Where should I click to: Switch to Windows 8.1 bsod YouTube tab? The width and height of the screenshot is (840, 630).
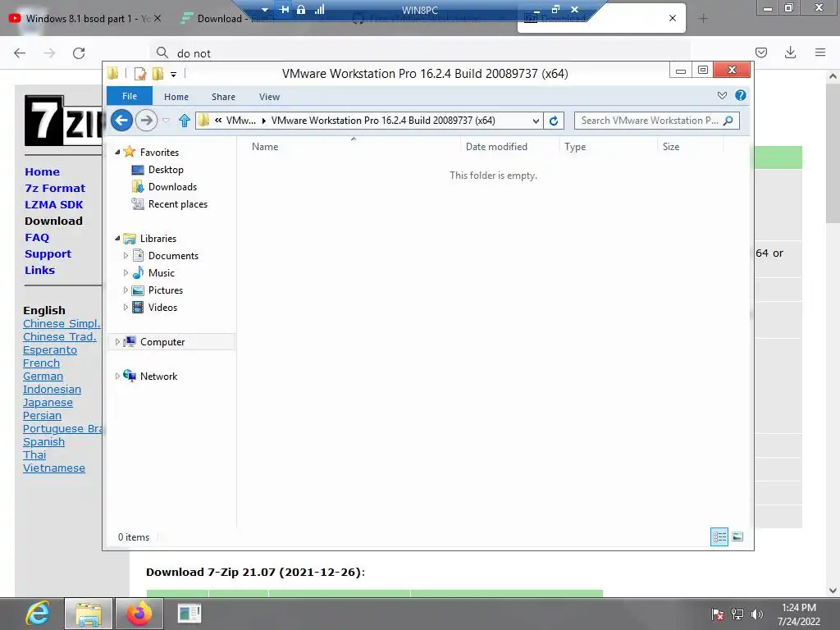85,19
